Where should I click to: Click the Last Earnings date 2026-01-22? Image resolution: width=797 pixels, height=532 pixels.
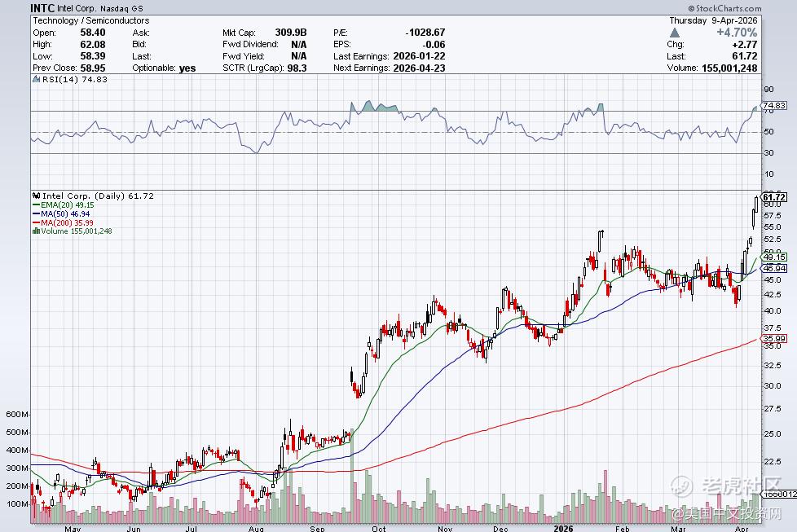point(419,56)
